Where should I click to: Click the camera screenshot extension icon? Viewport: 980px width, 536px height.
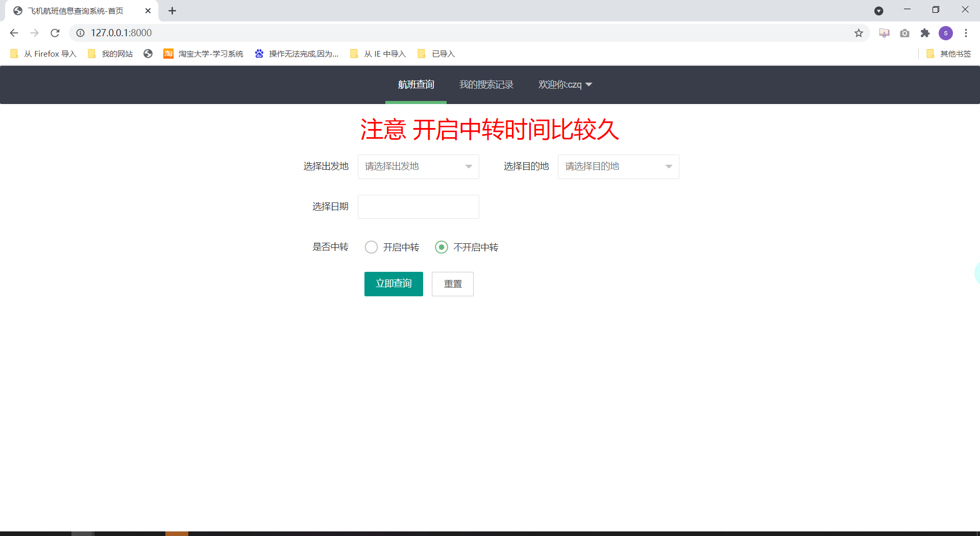(904, 33)
